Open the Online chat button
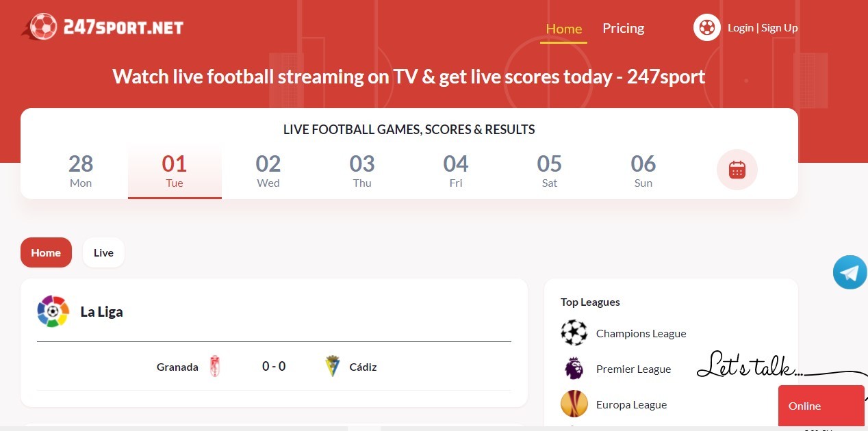 click(821, 406)
